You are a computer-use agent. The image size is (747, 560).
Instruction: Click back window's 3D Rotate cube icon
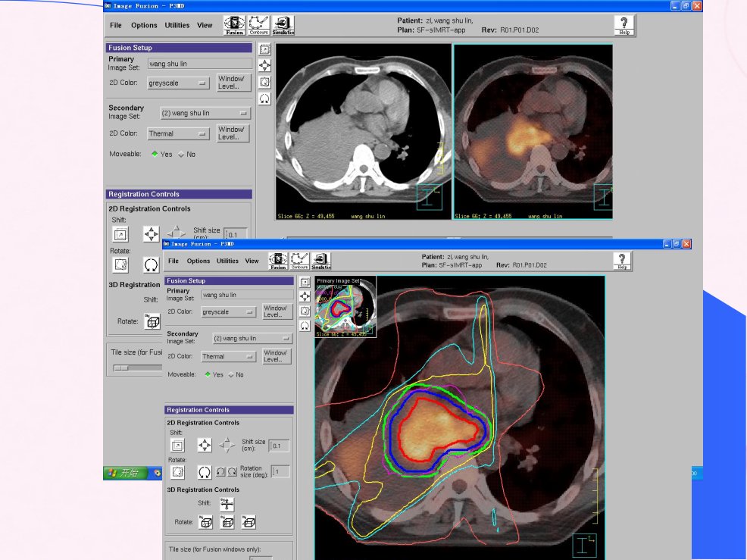tap(152, 322)
